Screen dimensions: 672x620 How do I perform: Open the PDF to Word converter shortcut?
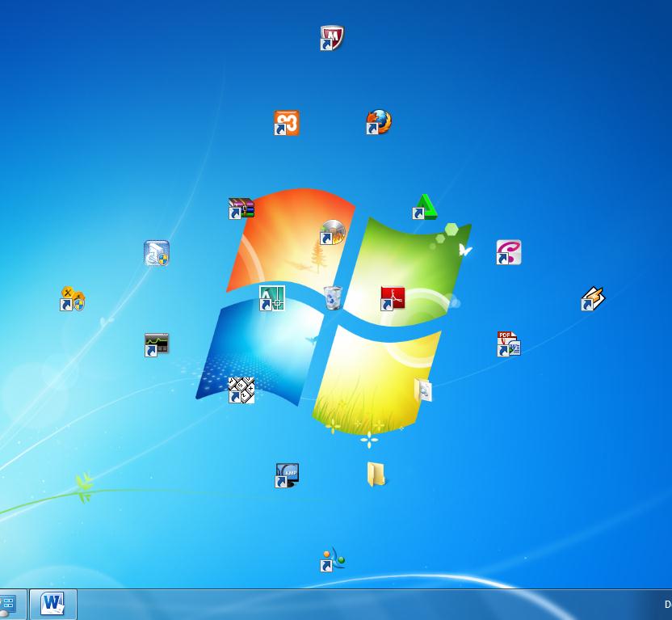pyautogui.click(x=509, y=344)
